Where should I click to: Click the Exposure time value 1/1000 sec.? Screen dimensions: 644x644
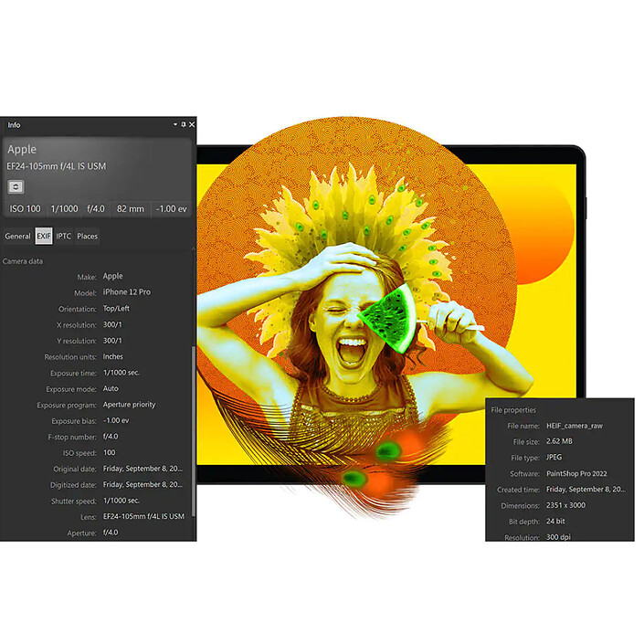[x=121, y=373]
